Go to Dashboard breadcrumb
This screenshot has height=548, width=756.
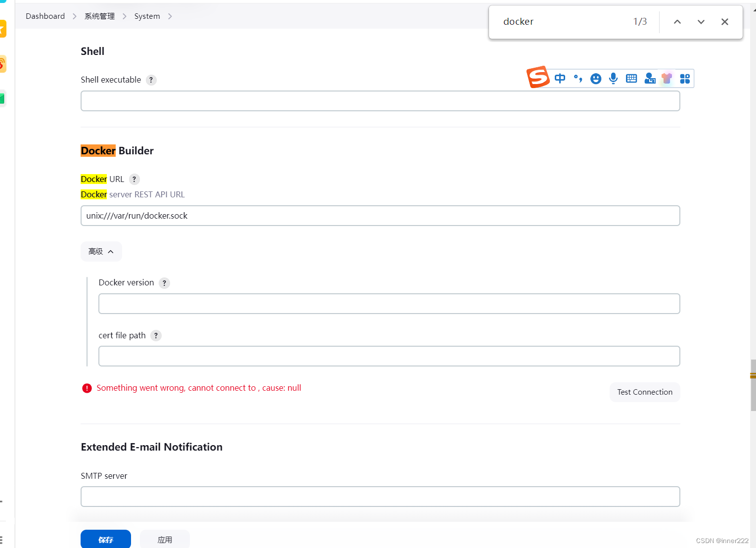[45, 16]
